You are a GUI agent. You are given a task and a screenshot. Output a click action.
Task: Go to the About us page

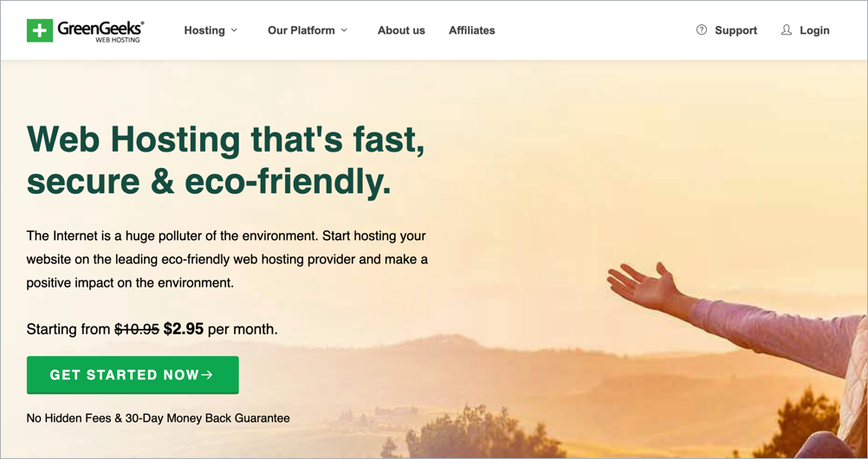tap(401, 30)
